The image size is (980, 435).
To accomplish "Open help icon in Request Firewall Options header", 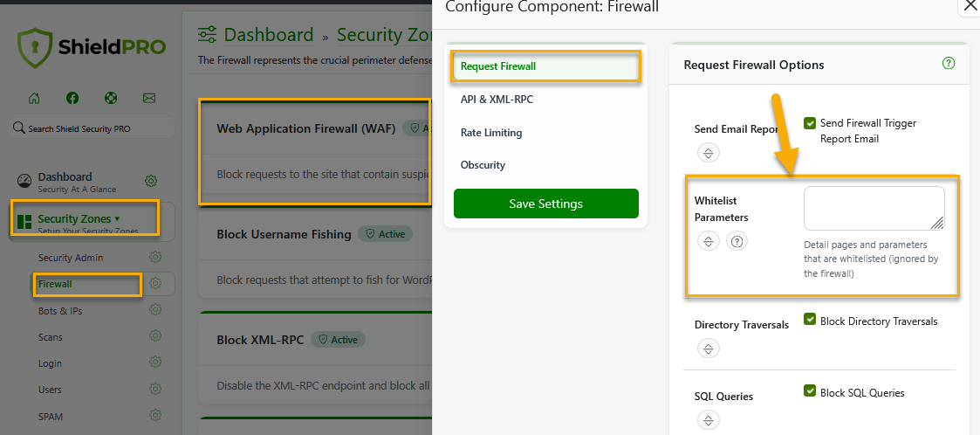I will 949,63.
